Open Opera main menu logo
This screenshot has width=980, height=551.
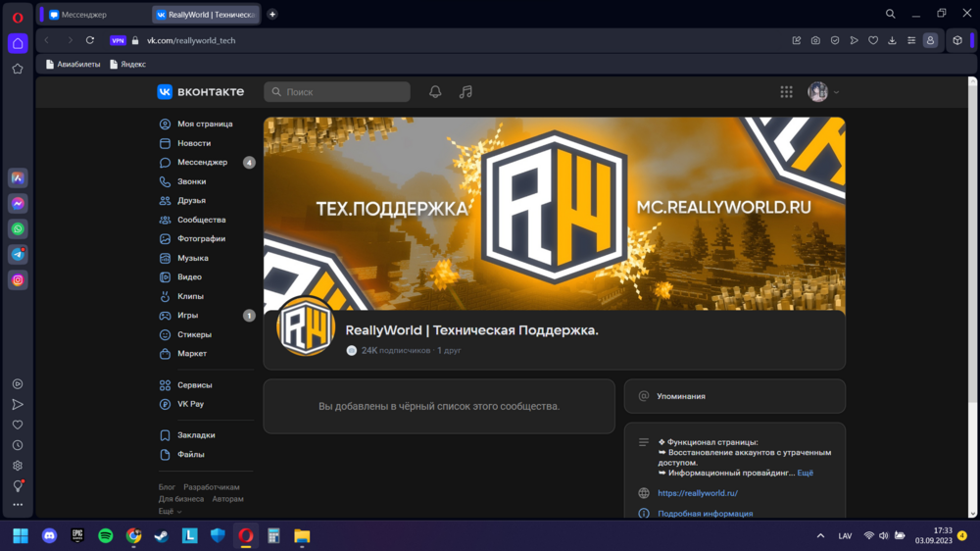point(18,18)
